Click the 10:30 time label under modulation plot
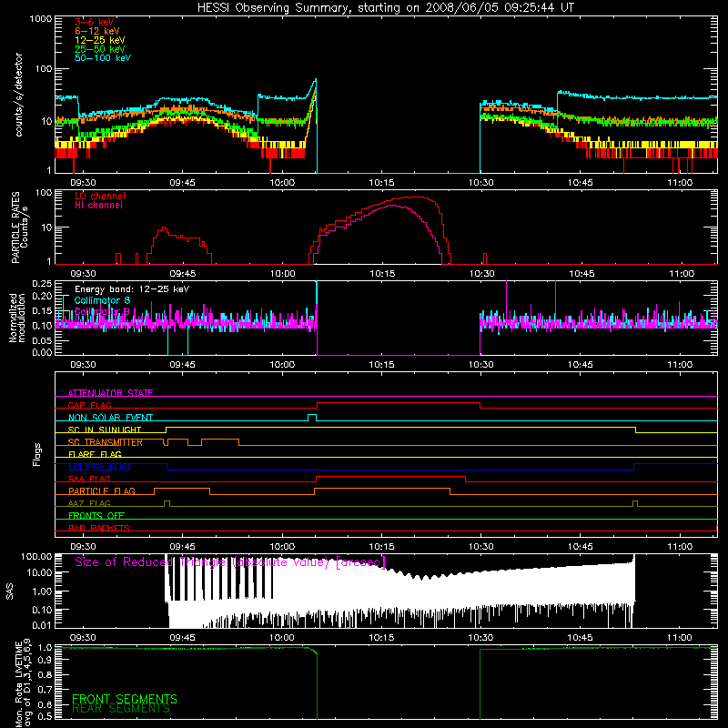Viewport: 728px width, 728px height. (481, 365)
